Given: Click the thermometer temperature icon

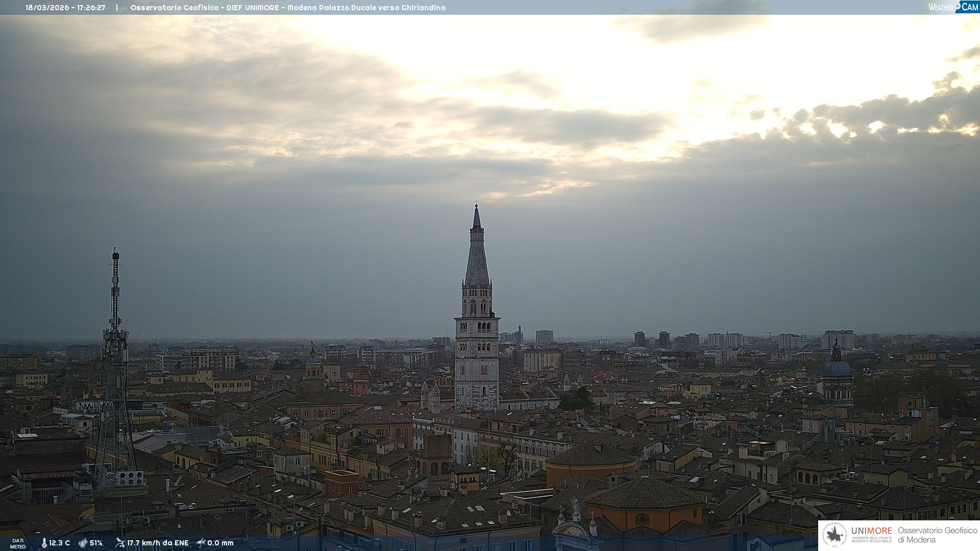Looking at the screenshot, I should [44, 543].
